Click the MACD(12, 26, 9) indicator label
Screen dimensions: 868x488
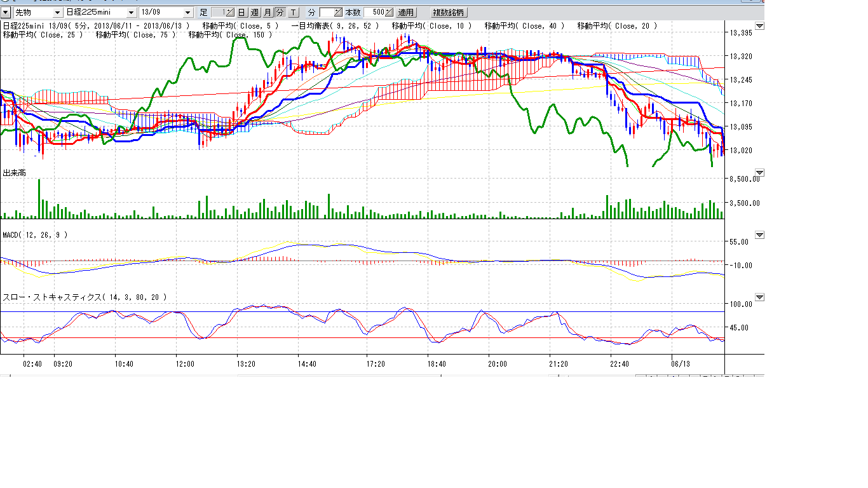(x=35, y=235)
